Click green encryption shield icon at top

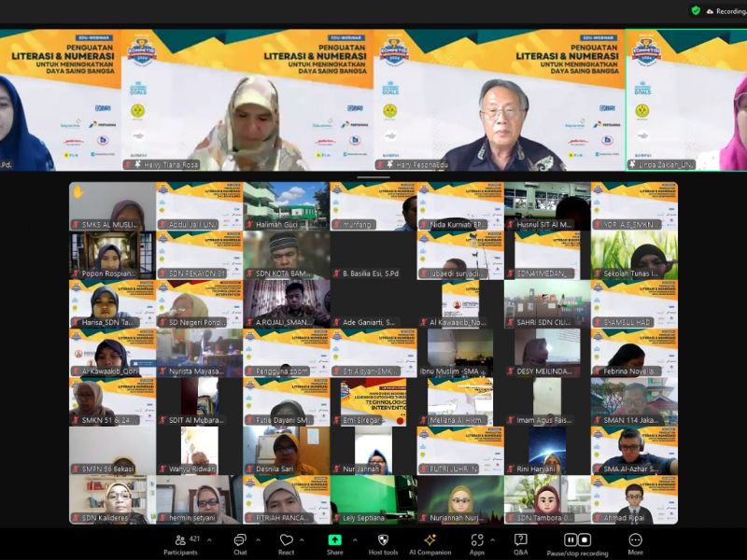(x=696, y=10)
